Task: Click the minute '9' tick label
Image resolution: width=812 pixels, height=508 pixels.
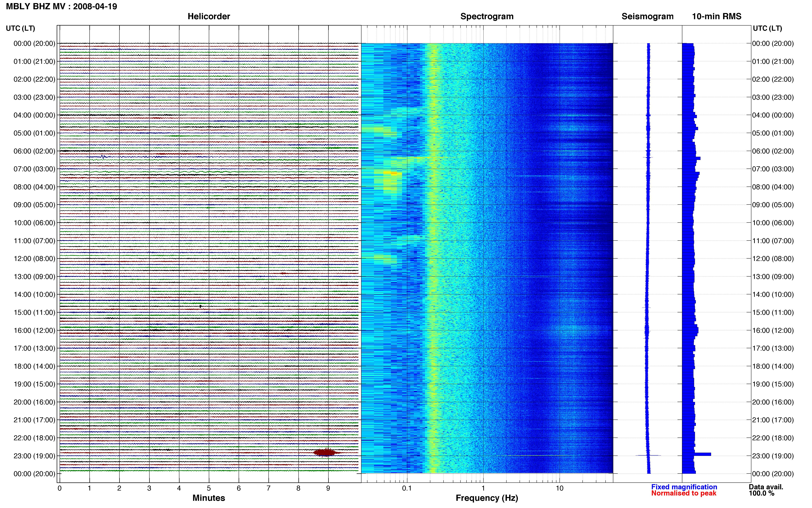Action: 328,488
